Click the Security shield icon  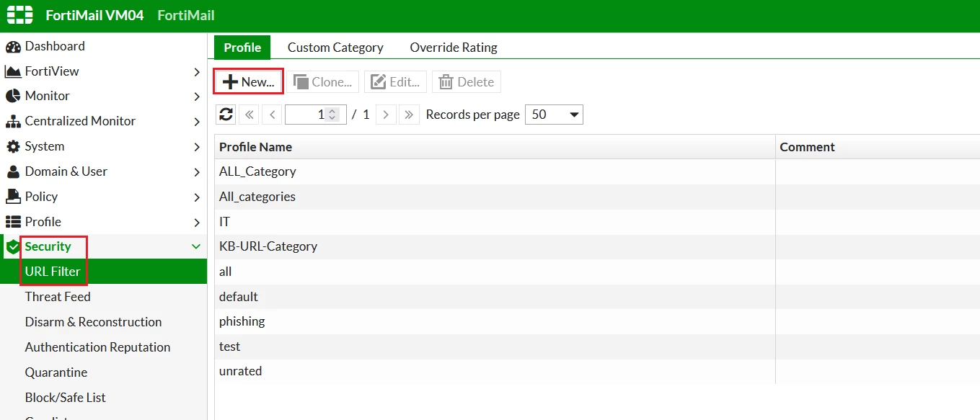(x=13, y=247)
